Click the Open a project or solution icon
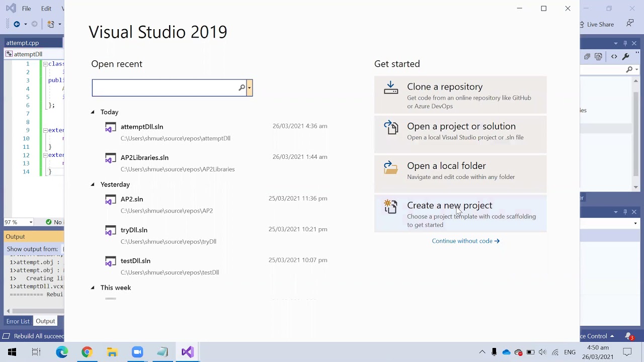The width and height of the screenshot is (644, 362). tap(391, 127)
